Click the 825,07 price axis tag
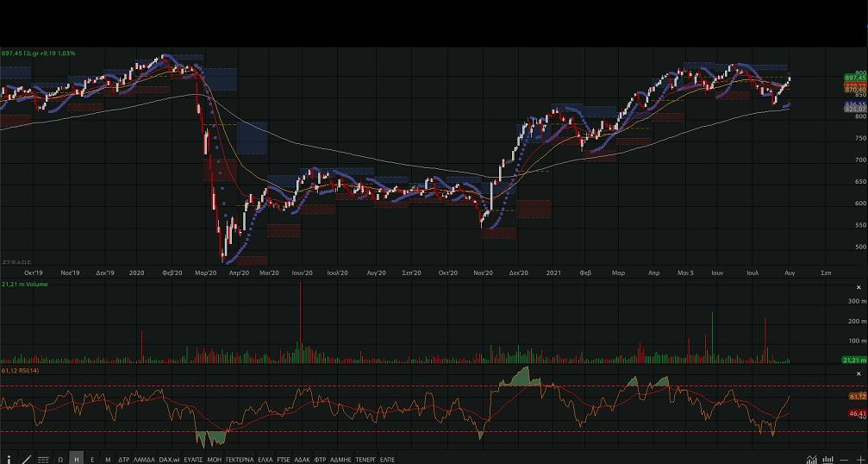 [x=855, y=110]
